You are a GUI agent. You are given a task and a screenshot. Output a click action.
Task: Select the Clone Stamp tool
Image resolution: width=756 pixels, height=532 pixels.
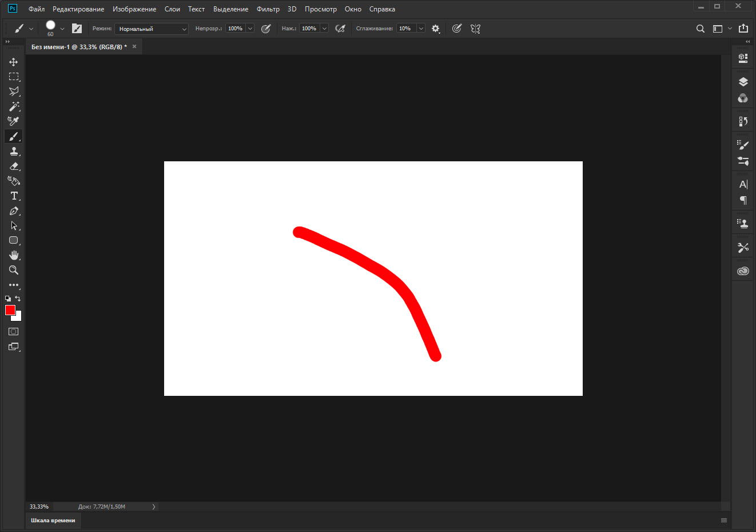pos(14,151)
